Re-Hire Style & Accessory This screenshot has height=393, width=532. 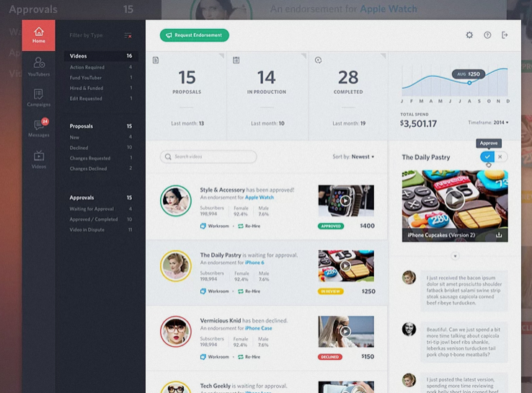249,226
